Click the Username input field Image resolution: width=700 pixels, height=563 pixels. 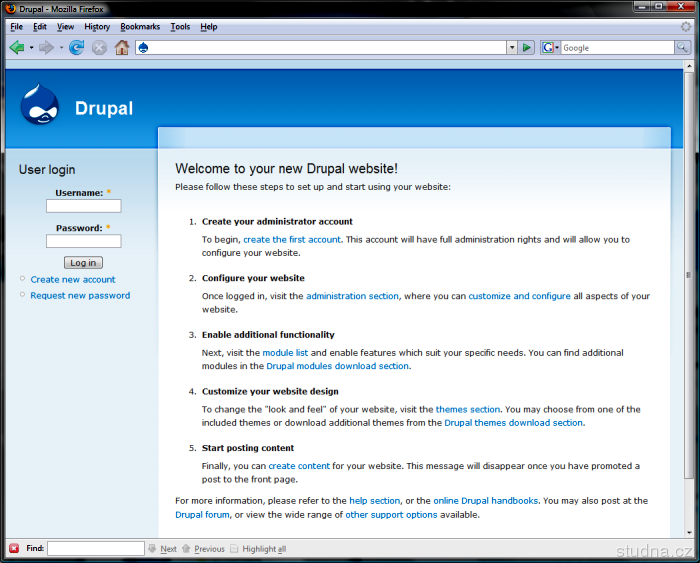(x=83, y=206)
